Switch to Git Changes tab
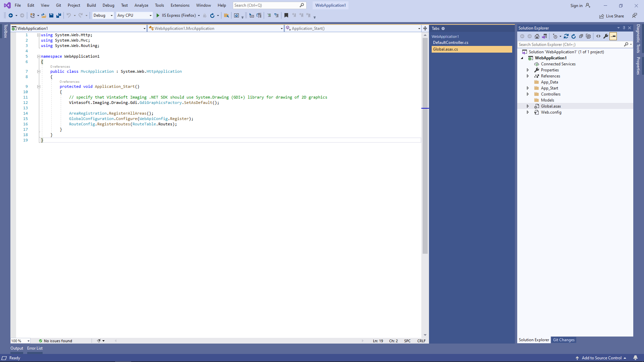 click(563, 340)
